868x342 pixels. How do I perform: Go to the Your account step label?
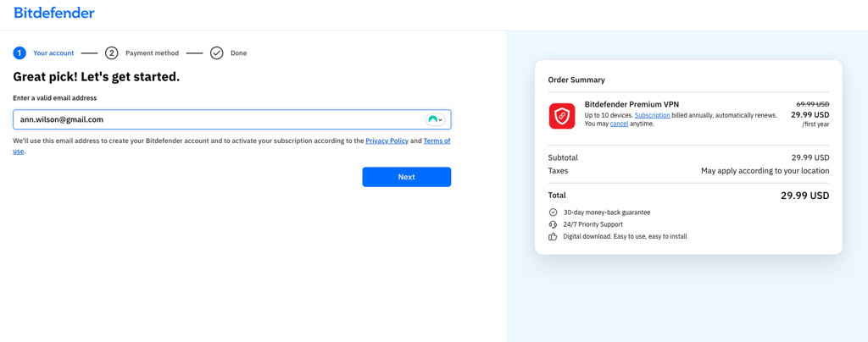tap(53, 53)
